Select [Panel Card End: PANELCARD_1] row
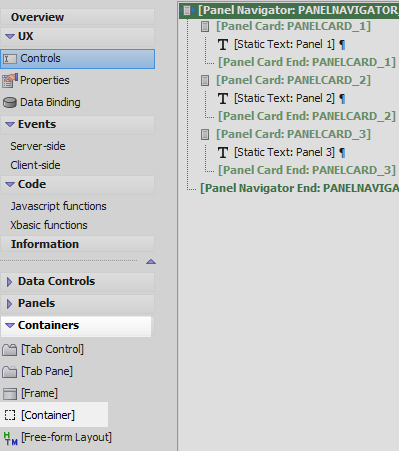The height and width of the screenshot is (451, 399). [x=307, y=62]
